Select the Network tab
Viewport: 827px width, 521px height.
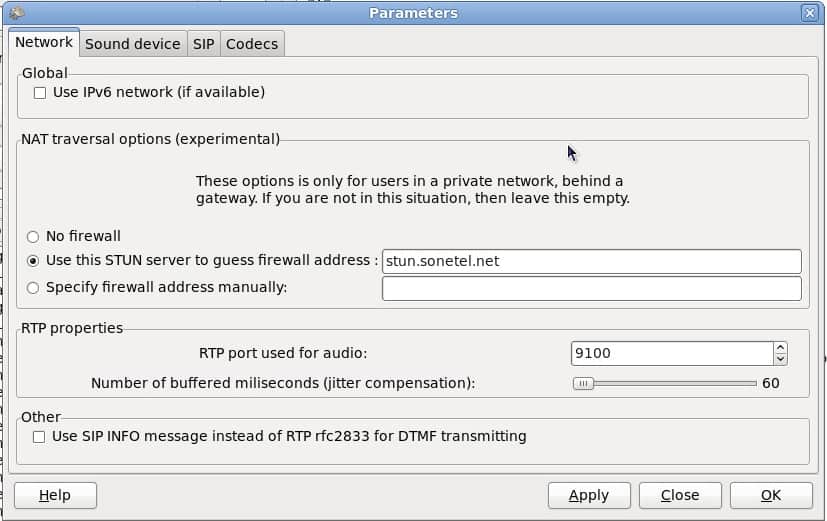[x=44, y=43]
